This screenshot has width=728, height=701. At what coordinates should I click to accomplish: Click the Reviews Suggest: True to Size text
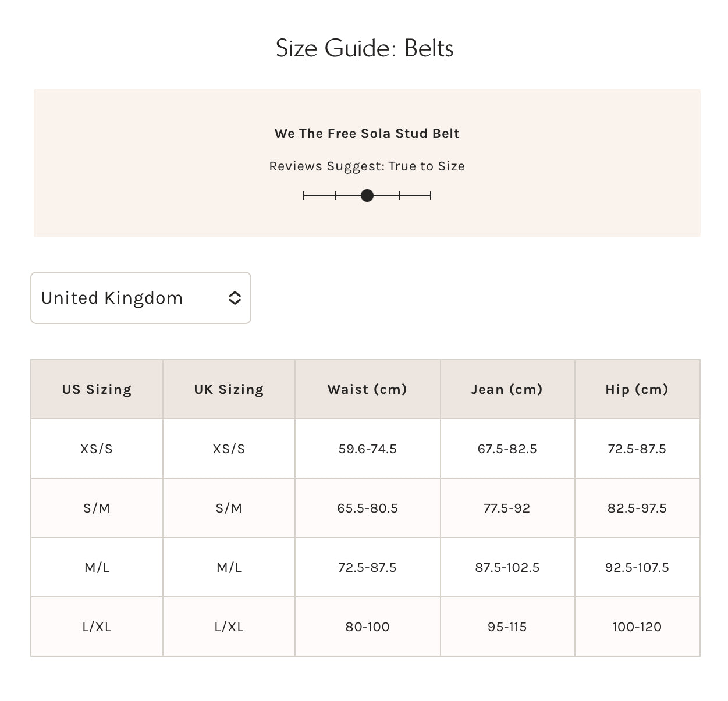tap(367, 166)
